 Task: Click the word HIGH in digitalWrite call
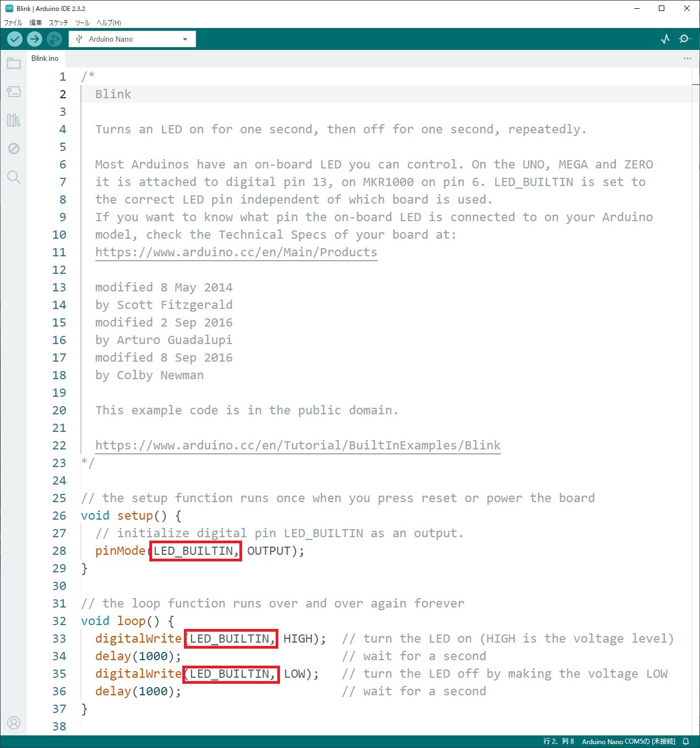click(298, 639)
